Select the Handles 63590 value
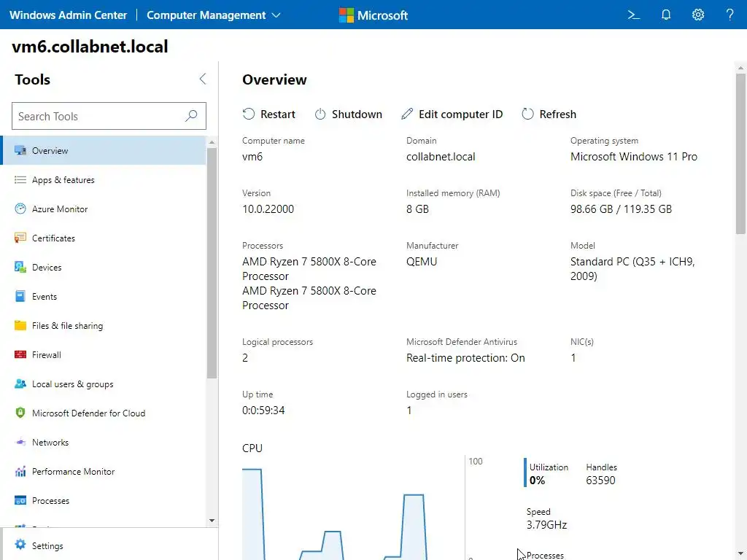The image size is (747, 560). [600, 480]
